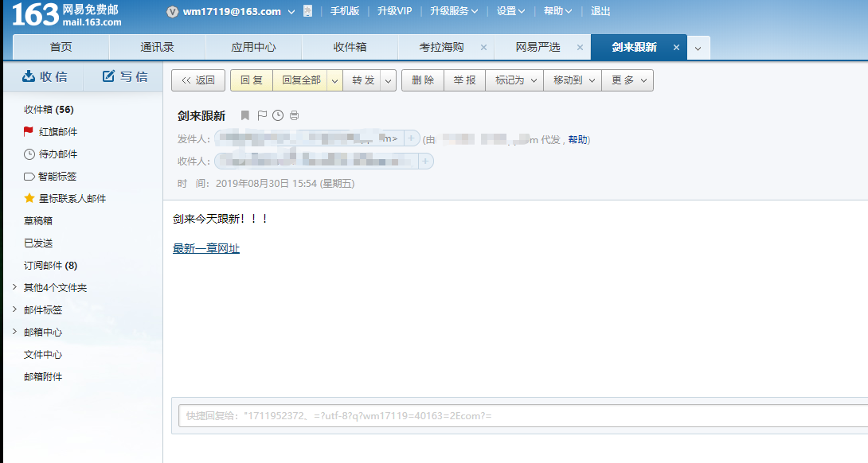
Task: Switch to the 通讯录 tab
Action: pos(157,48)
